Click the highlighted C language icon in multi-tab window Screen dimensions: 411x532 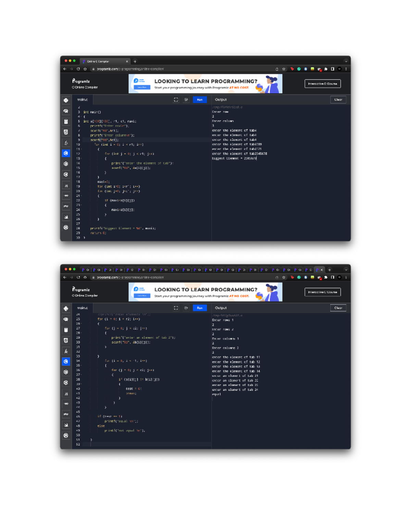[66, 361]
